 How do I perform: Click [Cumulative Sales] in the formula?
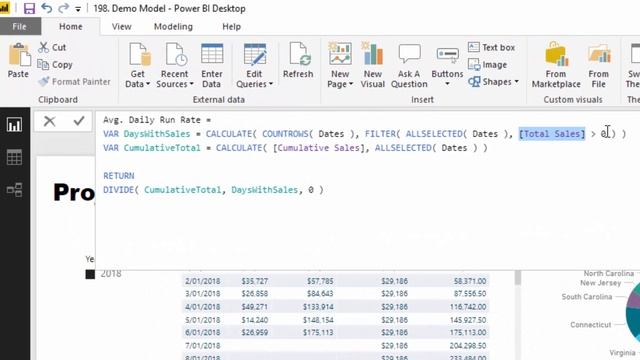319,148
